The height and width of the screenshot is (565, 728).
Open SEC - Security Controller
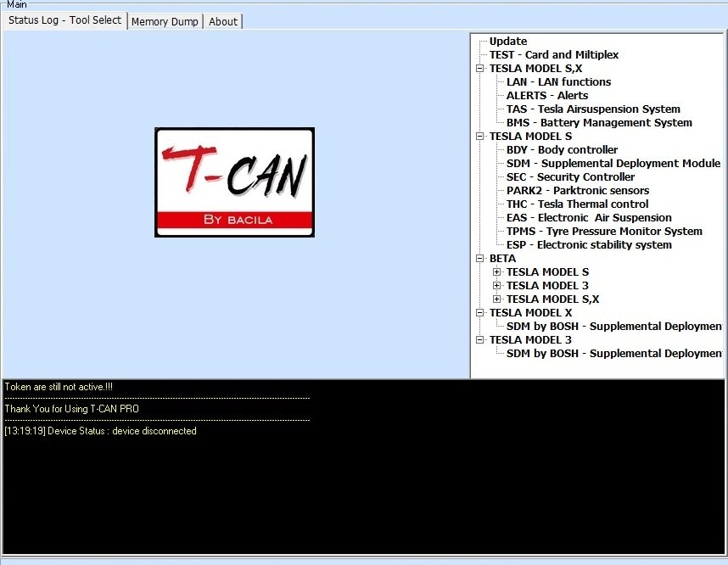(x=570, y=177)
